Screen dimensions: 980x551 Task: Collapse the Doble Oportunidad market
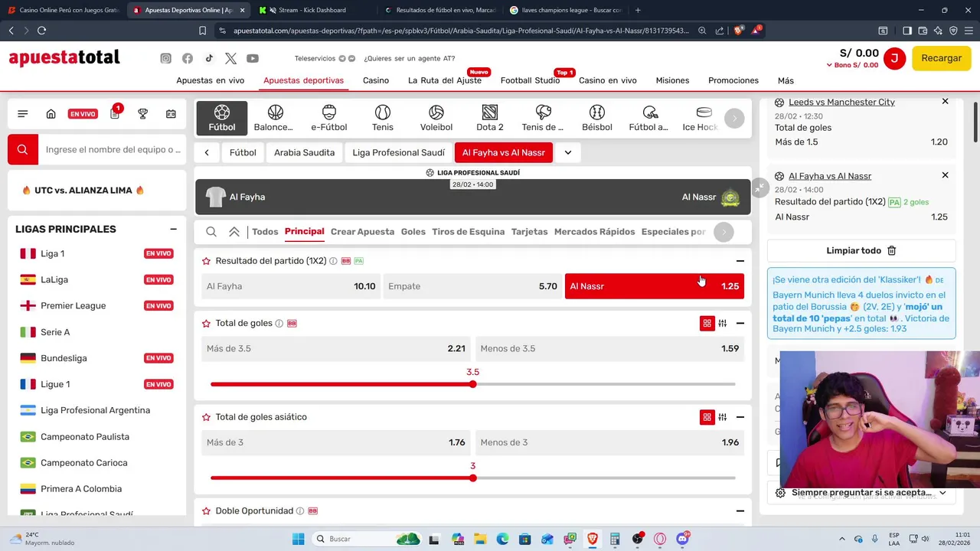click(740, 511)
